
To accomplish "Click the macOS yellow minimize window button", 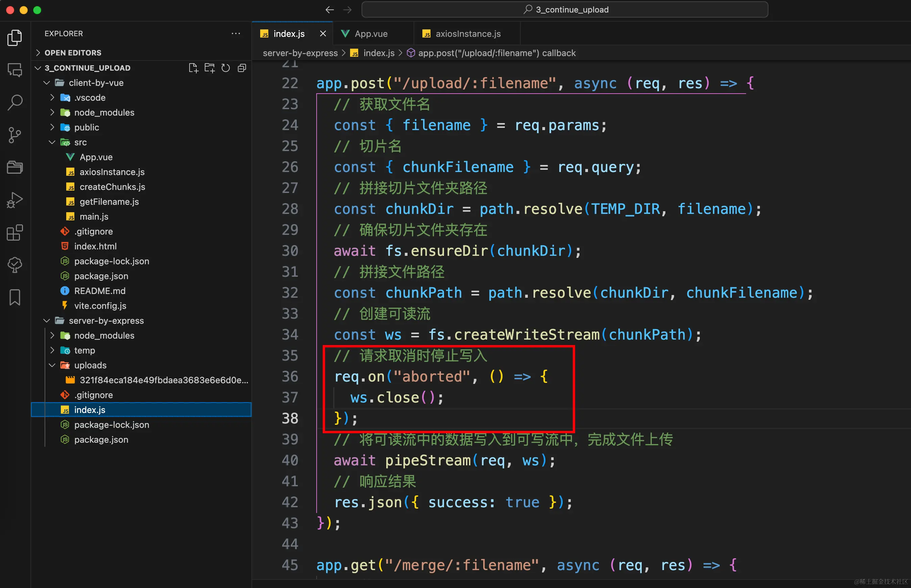I will pyautogui.click(x=24, y=10).
